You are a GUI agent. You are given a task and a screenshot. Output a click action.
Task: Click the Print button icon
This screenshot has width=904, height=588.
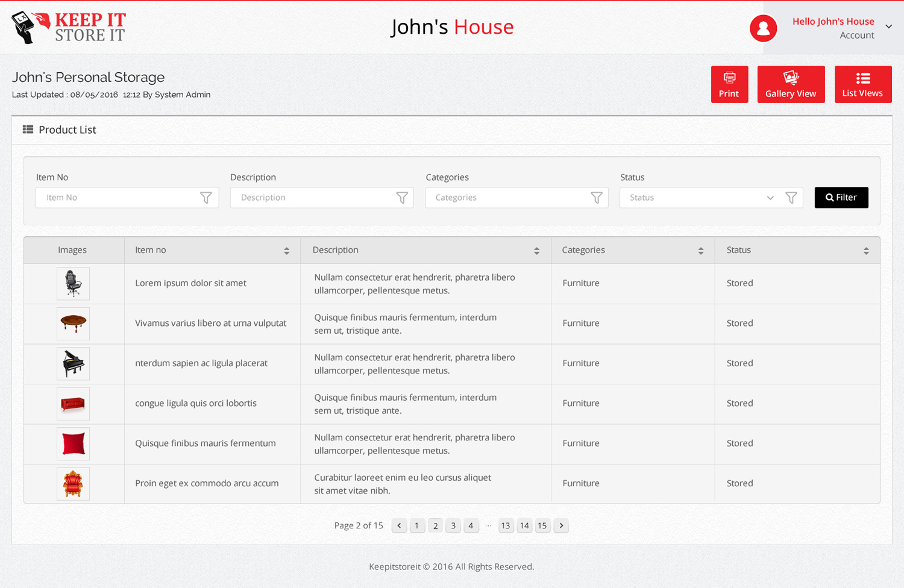[729, 78]
